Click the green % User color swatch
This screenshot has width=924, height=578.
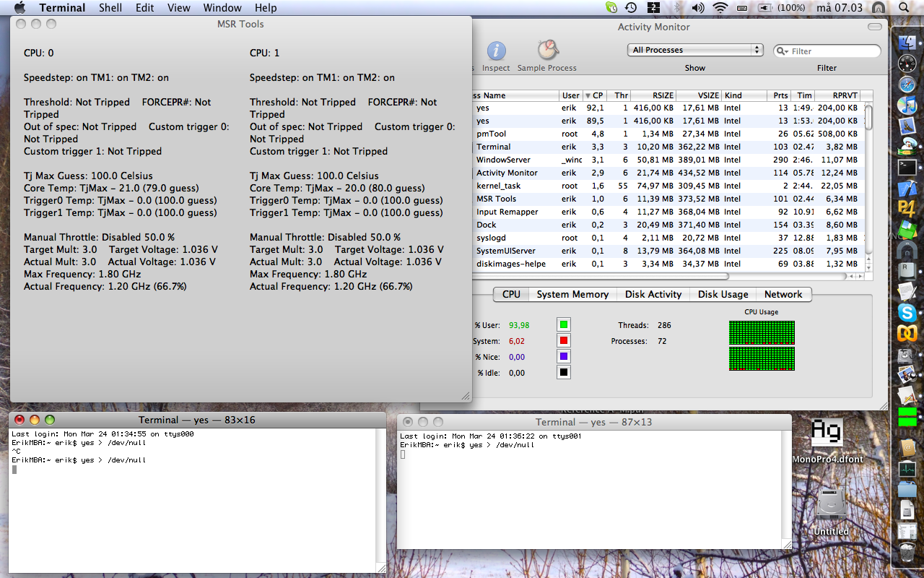pyautogui.click(x=564, y=324)
